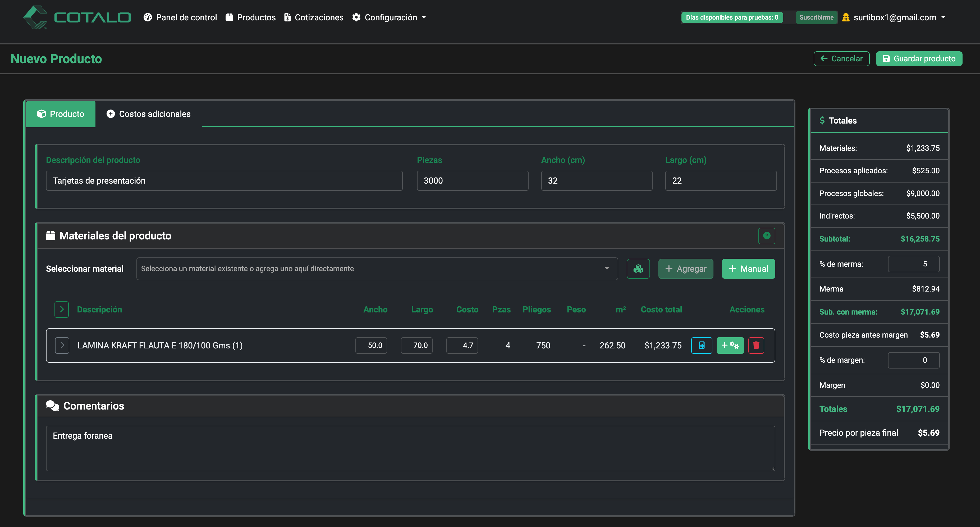This screenshot has width=980, height=527.
Task: Click the Costo total $1,233.75 cell
Action: coord(663,346)
